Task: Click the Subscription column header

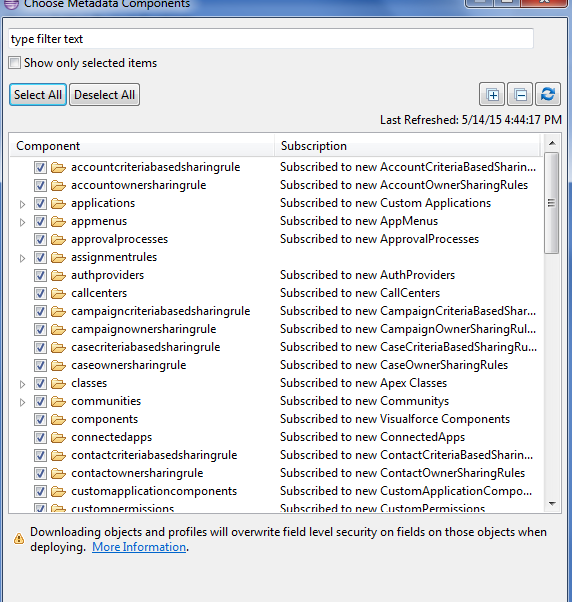Action: 408,146
